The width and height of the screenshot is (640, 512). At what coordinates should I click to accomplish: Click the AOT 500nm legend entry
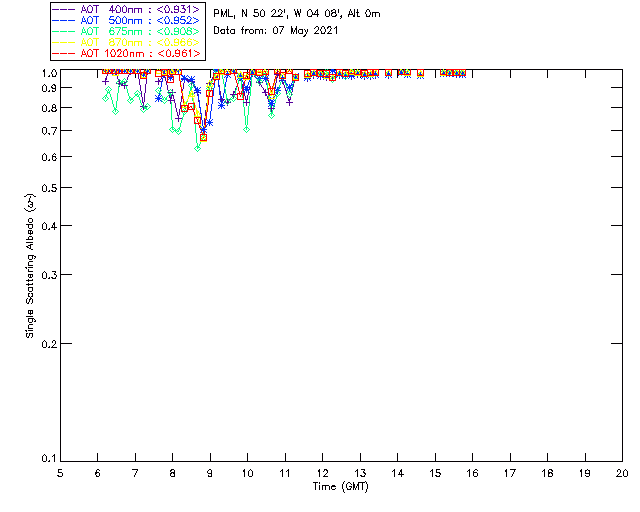point(127,20)
